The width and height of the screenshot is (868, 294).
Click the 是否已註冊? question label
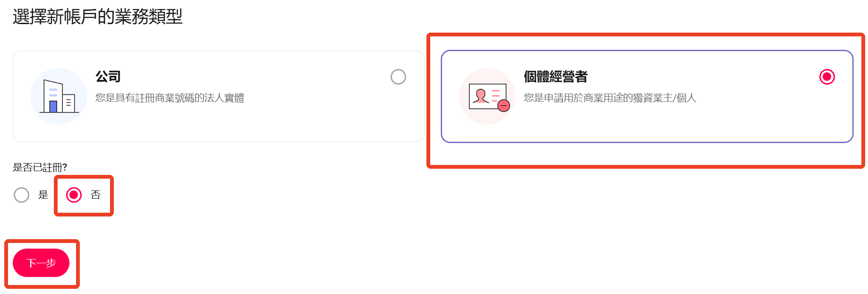(40, 167)
